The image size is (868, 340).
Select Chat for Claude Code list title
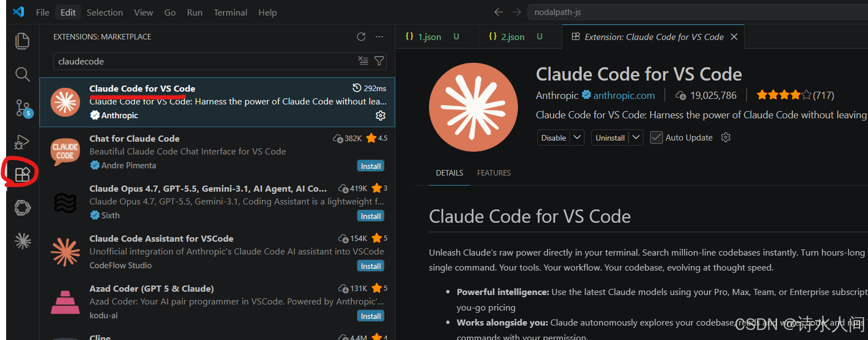pyautogui.click(x=134, y=138)
